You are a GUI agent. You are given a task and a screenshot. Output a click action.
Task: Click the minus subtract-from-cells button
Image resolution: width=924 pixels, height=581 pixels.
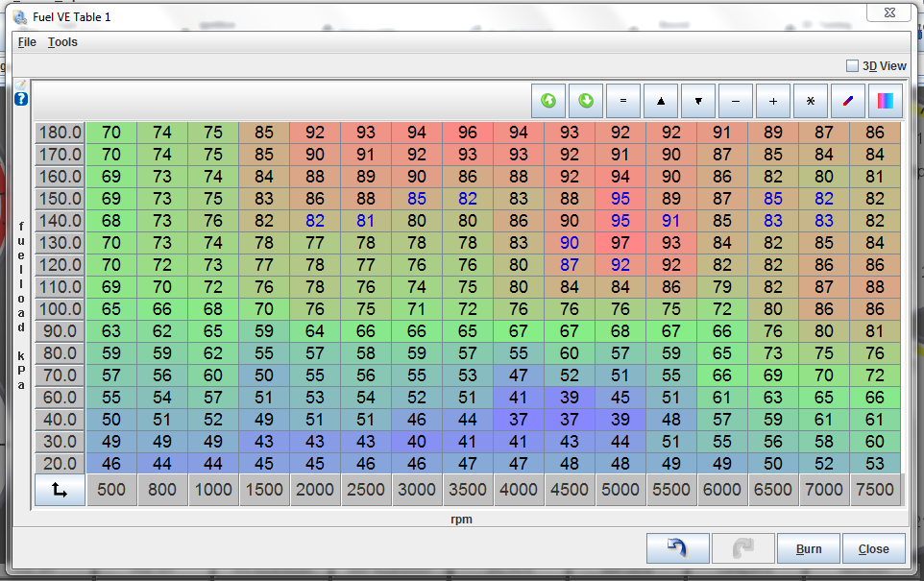[x=736, y=101]
